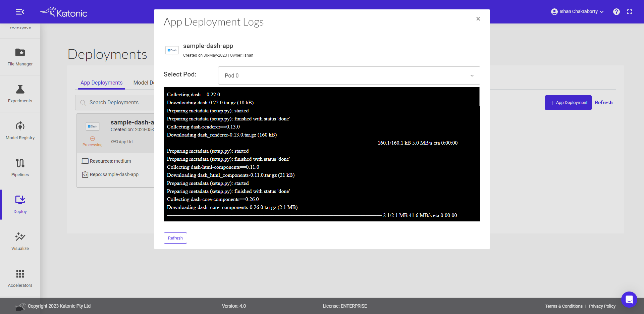This screenshot has height=314, width=644.
Task: Click 'Resources: medium' text on card
Action: click(x=110, y=161)
